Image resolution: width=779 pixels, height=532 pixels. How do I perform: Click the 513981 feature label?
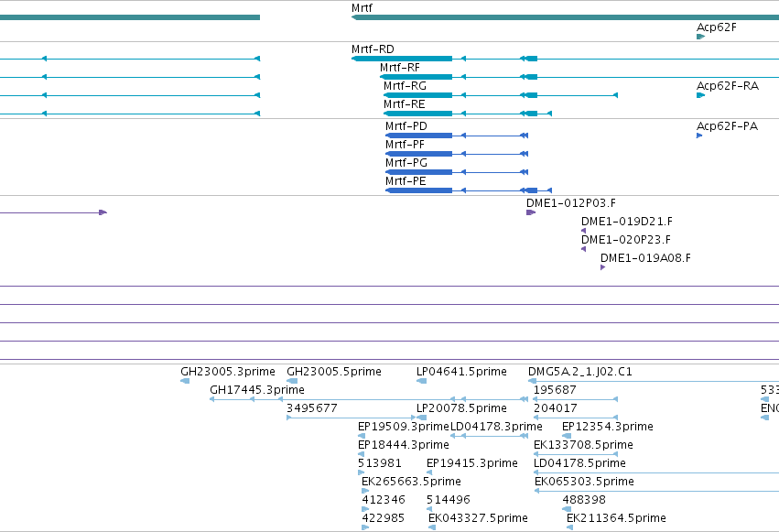(380, 463)
